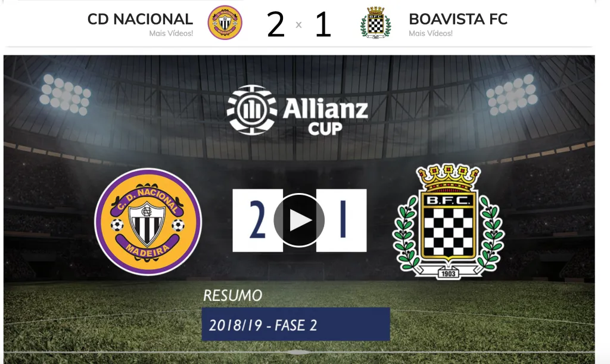Click the header score number 1

pos(323,24)
